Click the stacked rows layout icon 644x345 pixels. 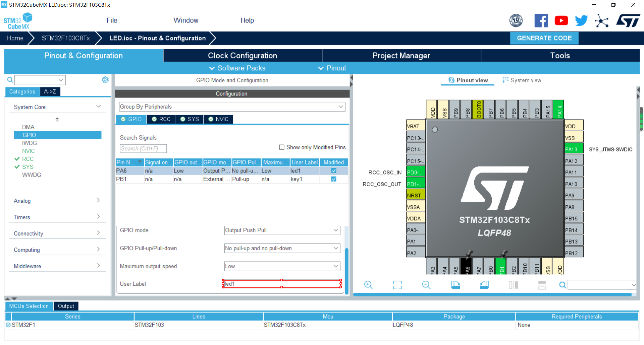coord(542,285)
